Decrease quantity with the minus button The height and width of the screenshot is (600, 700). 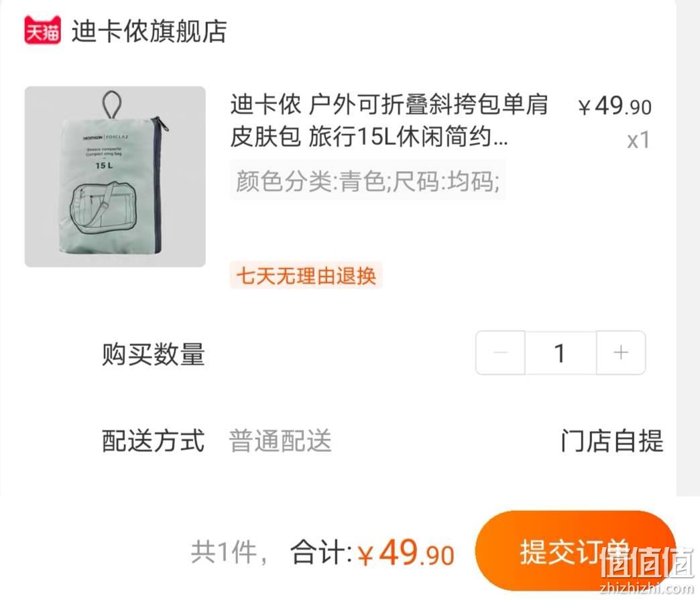pyautogui.click(x=500, y=353)
